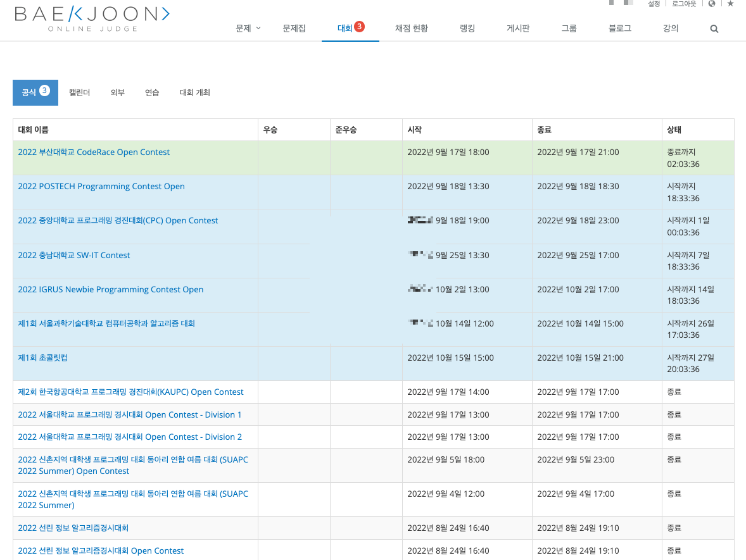Click end time 2022년 9월 18일 23:00
The height and width of the screenshot is (560, 746).
578,221
